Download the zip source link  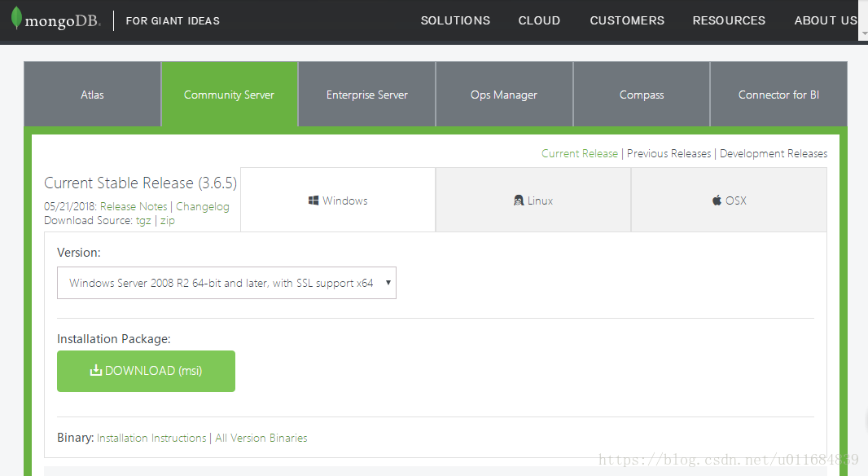point(168,221)
